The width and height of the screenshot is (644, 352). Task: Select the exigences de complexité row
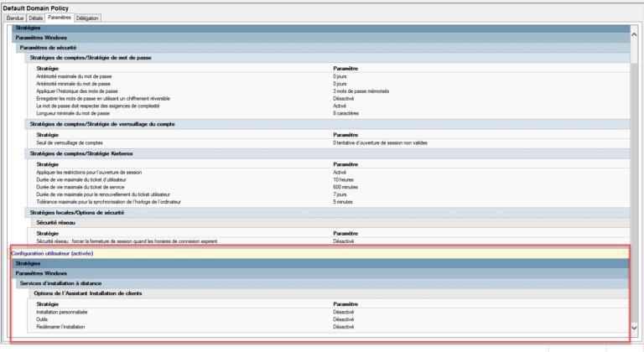click(x=329, y=106)
